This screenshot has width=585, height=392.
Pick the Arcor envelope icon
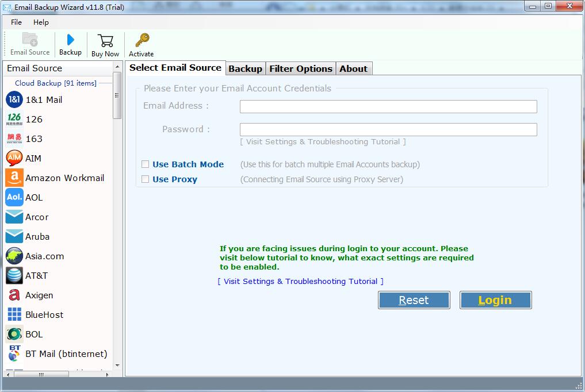(14, 217)
